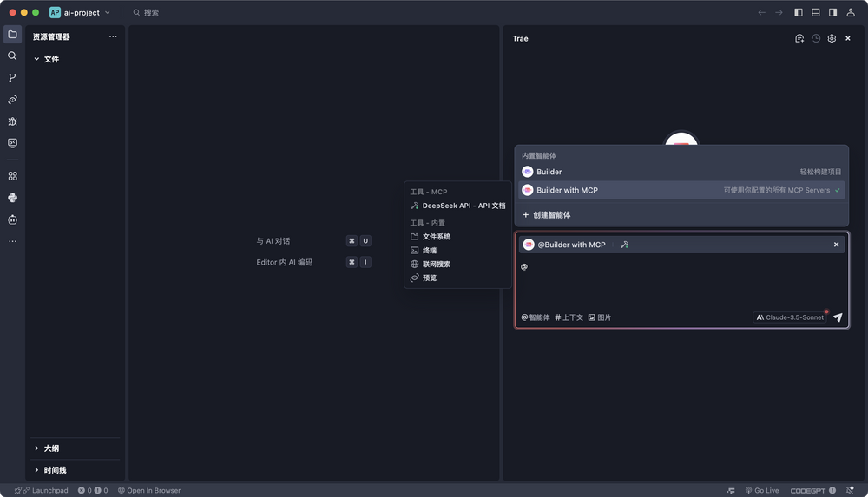Click the send message paper plane icon
Screen dimensions: 868x497
click(x=838, y=317)
